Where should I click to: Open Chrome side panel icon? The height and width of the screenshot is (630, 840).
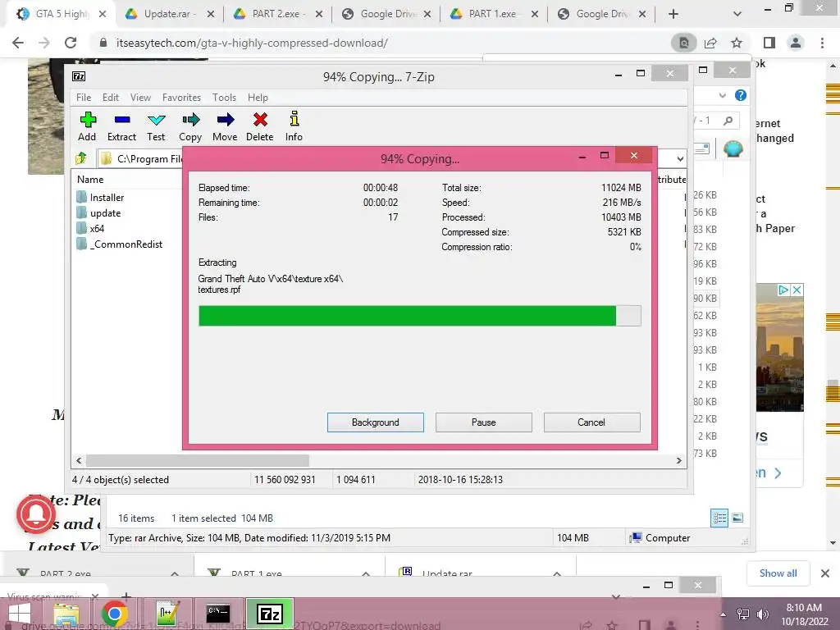tap(769, 43)
